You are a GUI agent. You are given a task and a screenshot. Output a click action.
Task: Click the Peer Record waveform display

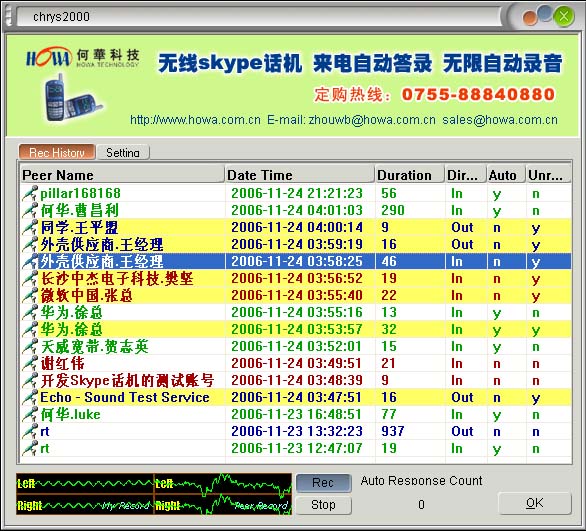pyautogui.click(x=223, y=494)
